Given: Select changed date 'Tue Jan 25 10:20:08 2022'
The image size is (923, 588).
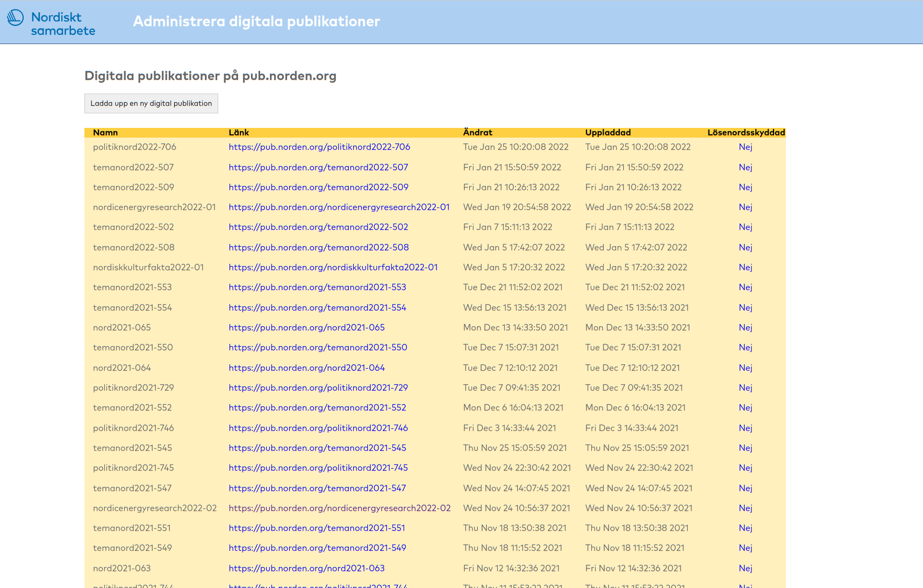Looking at the screenshot, I should coord(516,147).
